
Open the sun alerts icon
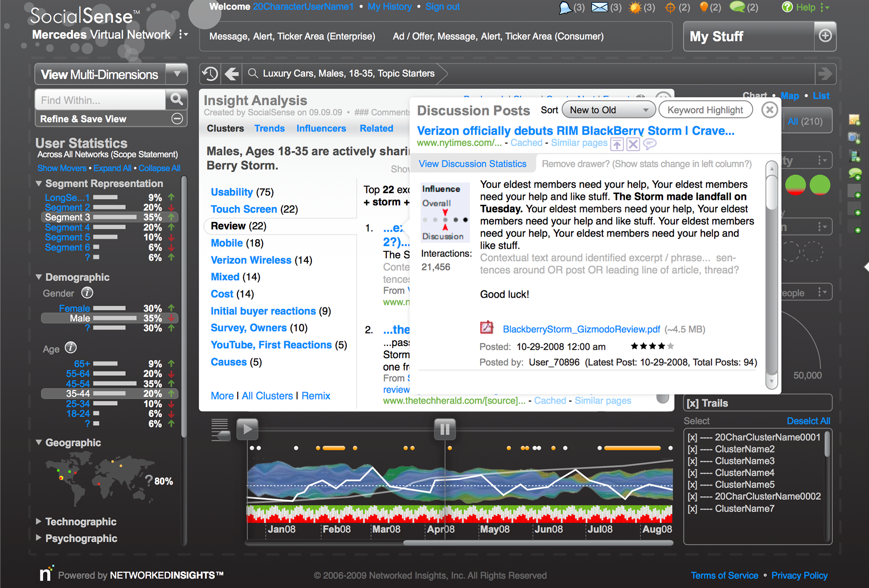coord(635,7)
